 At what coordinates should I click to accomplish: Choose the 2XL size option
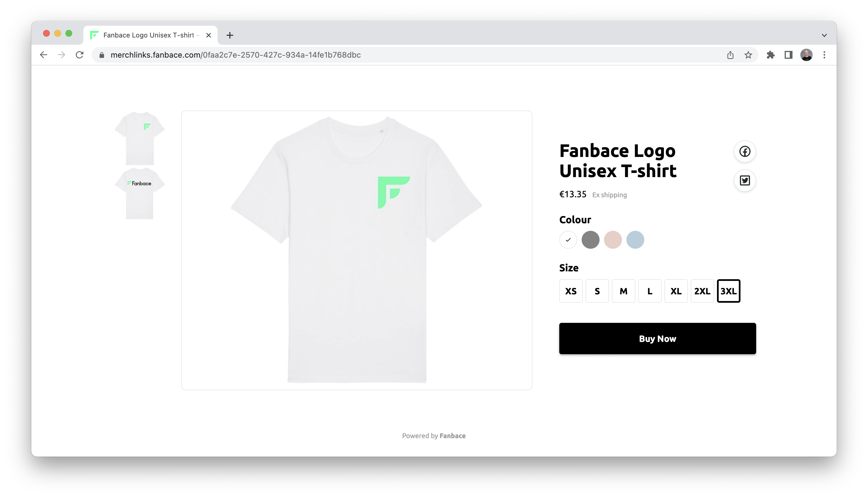pos(702,291)
